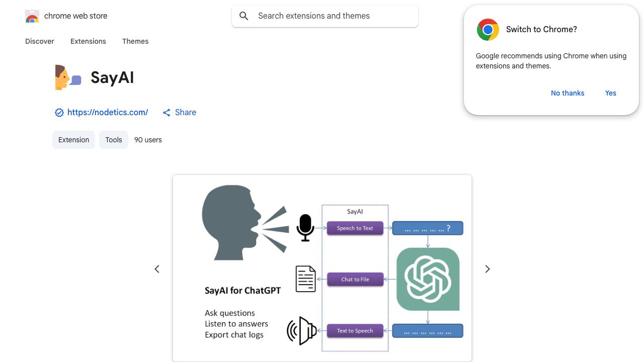Show the previous screenshot with left arrow
The width and height of the screenshot is (644, 362).
157,269
